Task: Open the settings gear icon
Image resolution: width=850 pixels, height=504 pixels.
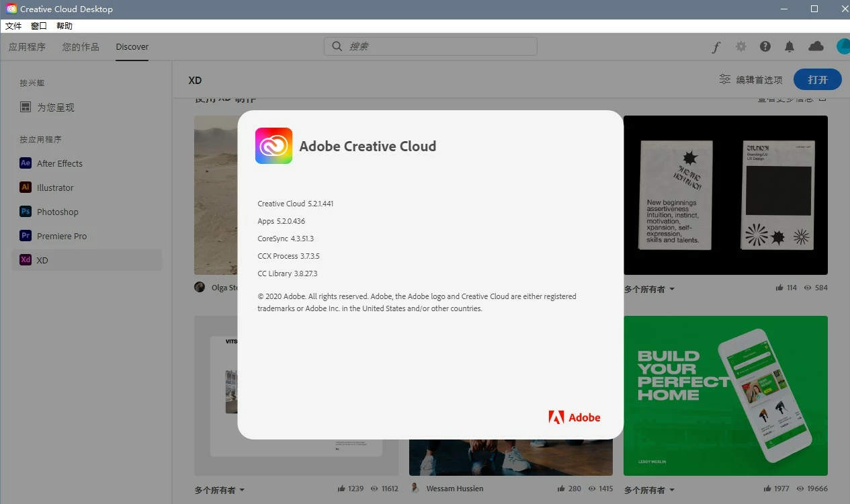Action: coord(740,46)
